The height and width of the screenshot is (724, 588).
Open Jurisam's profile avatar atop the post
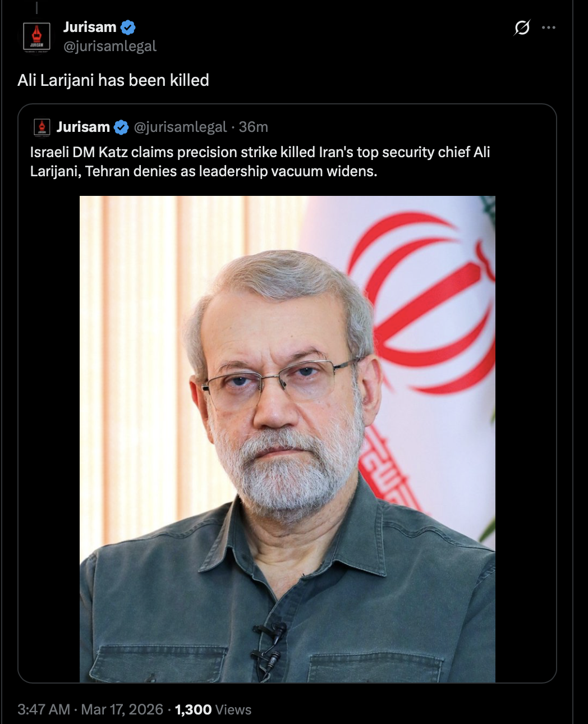click(36, 37)
